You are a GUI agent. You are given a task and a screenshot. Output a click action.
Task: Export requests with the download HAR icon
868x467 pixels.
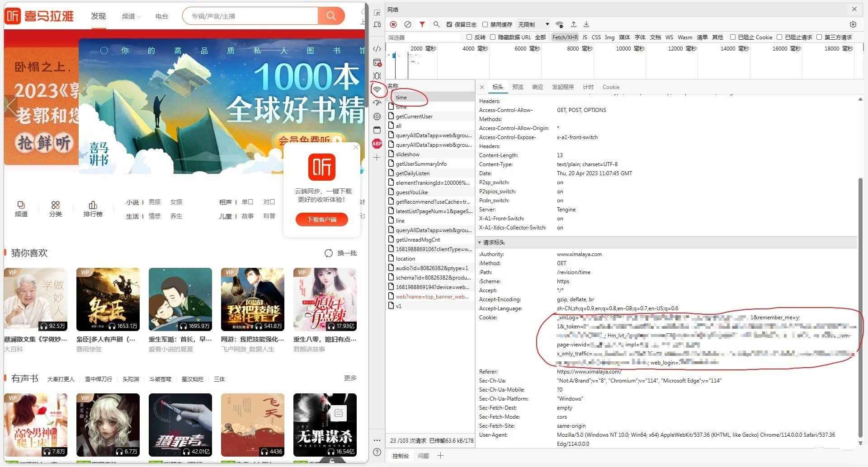(x=586, y=24)
